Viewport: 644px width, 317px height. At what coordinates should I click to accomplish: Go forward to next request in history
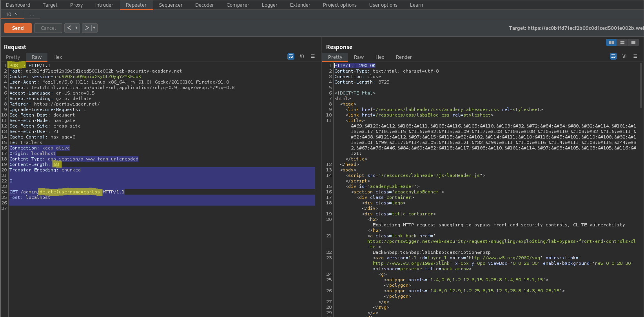point(87,28)
